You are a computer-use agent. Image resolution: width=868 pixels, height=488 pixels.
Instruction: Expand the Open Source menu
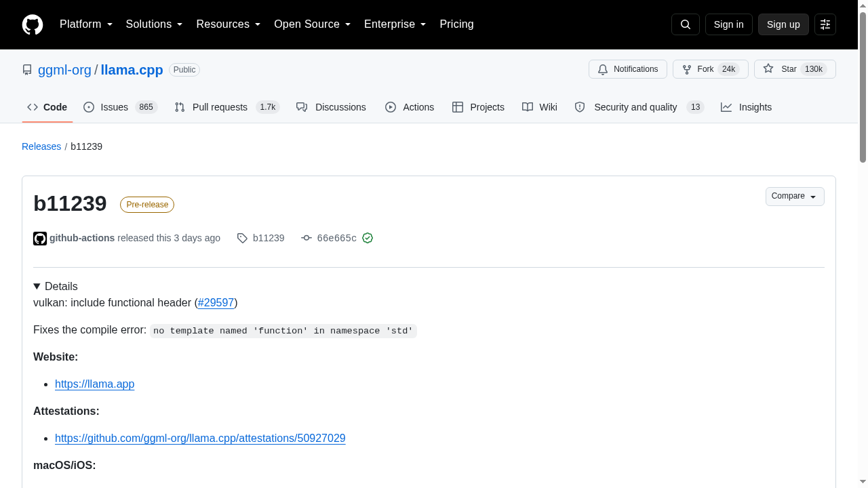(313, 24)
